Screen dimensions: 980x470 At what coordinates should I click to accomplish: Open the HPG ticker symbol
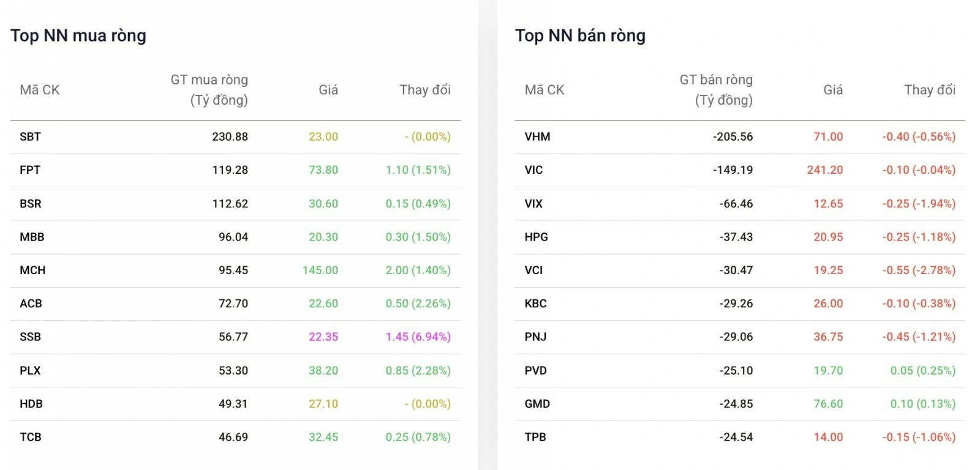pos(536,237)
